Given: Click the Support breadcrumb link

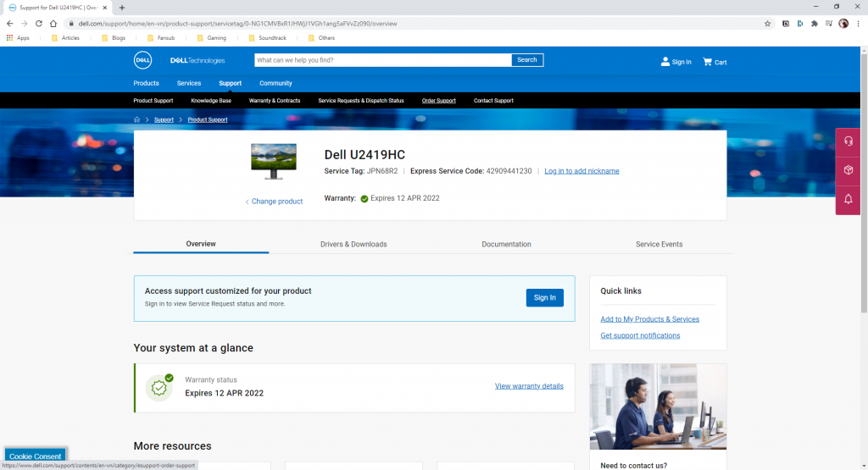Looking at the screenshot, I should click(x=164, y=119).
